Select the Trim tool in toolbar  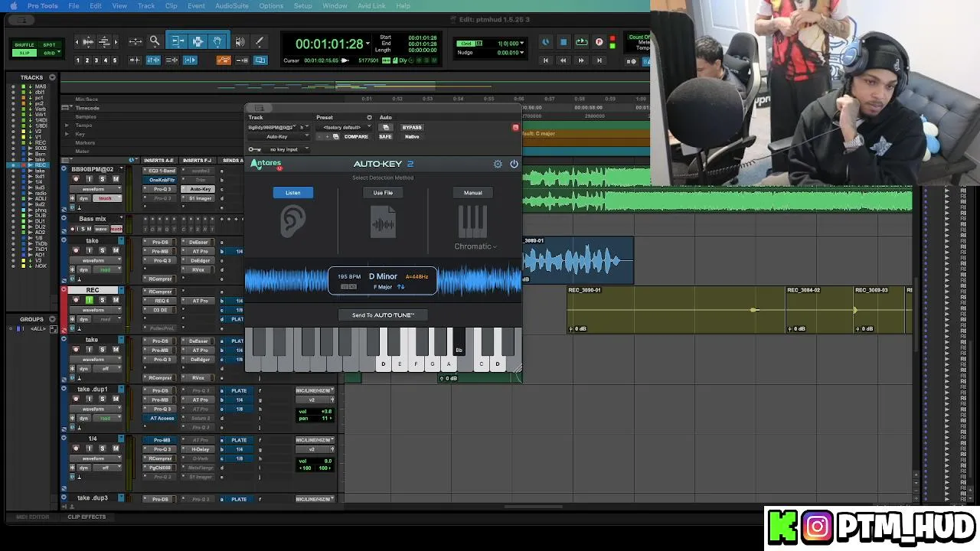178,41
